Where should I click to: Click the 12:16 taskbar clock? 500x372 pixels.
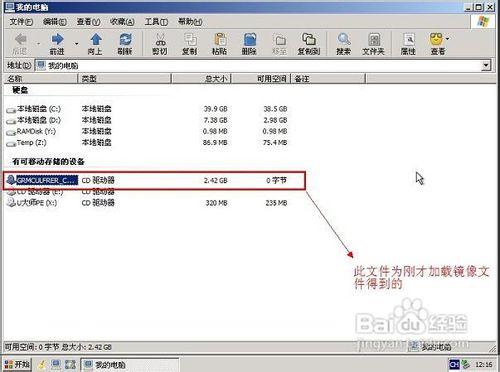pos(484,365)
